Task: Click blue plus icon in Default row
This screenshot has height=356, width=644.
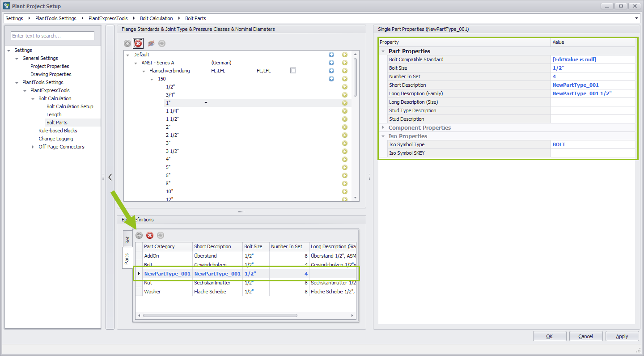Action: pyautogui.click(x=331, y=55)
